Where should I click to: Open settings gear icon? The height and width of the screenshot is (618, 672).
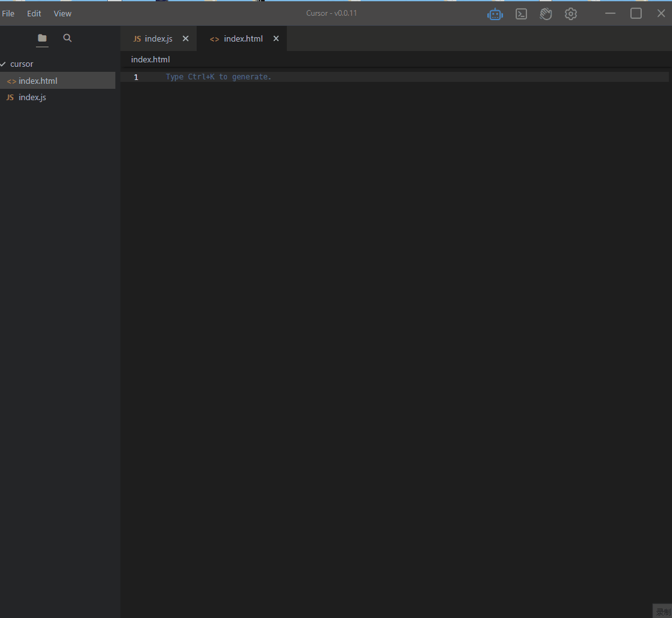point(571,14)
